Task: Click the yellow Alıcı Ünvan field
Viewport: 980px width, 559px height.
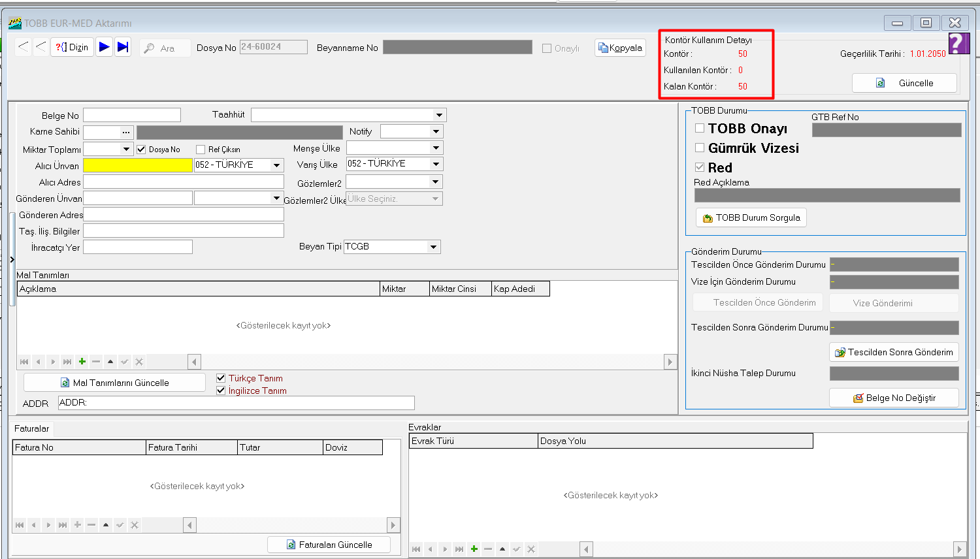Action: click(x=138, y=165)
